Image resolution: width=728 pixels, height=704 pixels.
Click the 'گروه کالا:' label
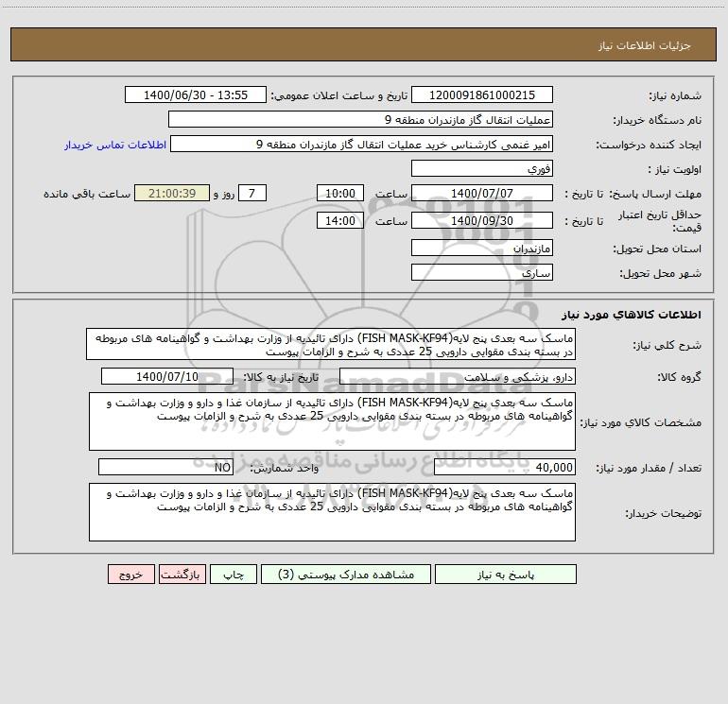[679, 377]
